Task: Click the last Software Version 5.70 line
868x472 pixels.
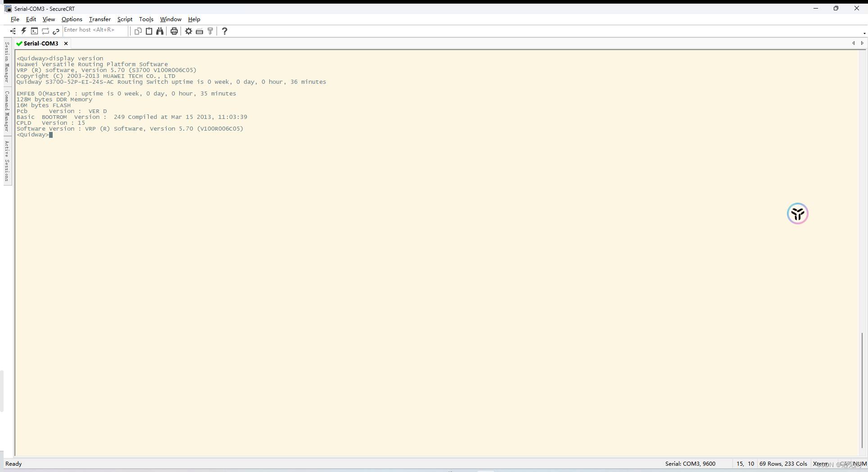Action: click(x=130, y=129)
